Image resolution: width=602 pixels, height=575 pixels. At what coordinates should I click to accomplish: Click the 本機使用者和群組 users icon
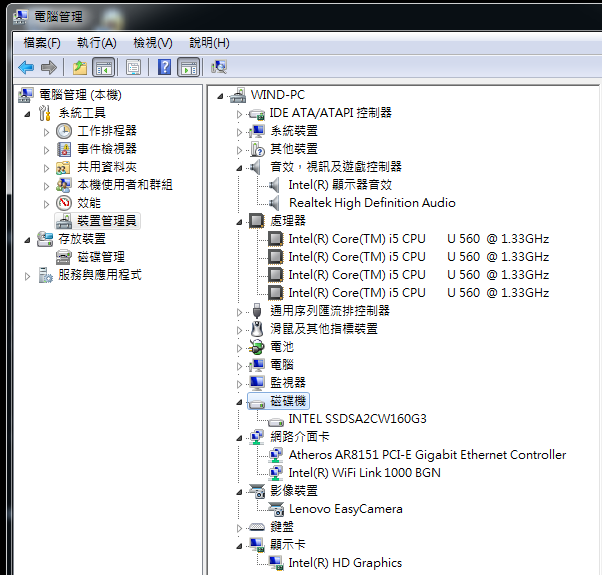pyautogui.click(x=63, y=185)
